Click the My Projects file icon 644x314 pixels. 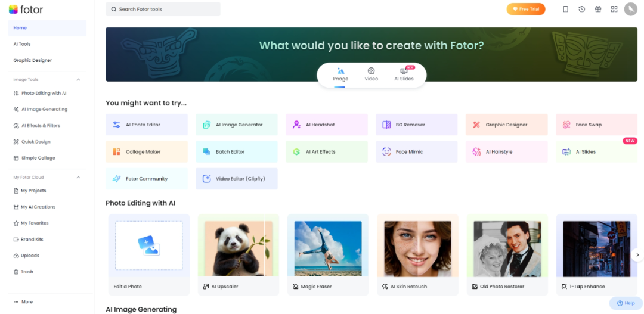pyautogui.click(x=16, y=191)
